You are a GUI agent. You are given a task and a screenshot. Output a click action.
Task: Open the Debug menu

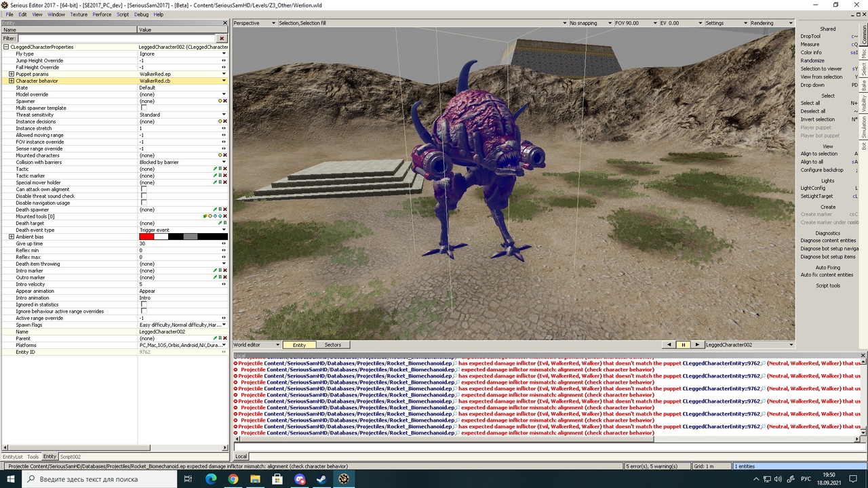point(141,14)
